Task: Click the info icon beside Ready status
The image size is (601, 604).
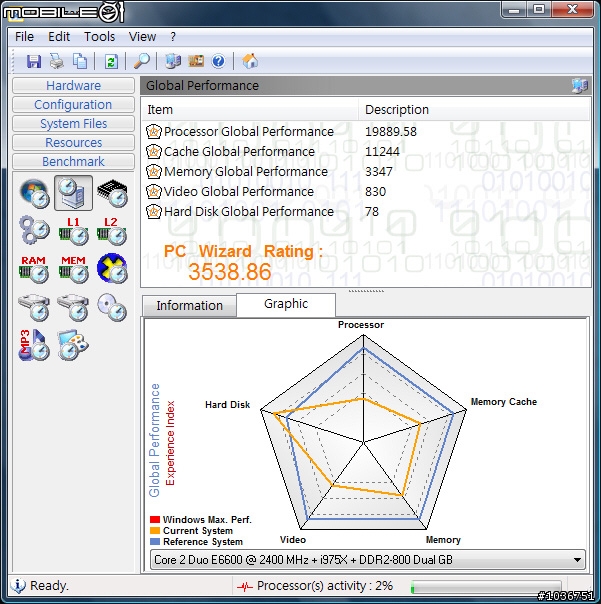Action: click(x=18, y=586)
